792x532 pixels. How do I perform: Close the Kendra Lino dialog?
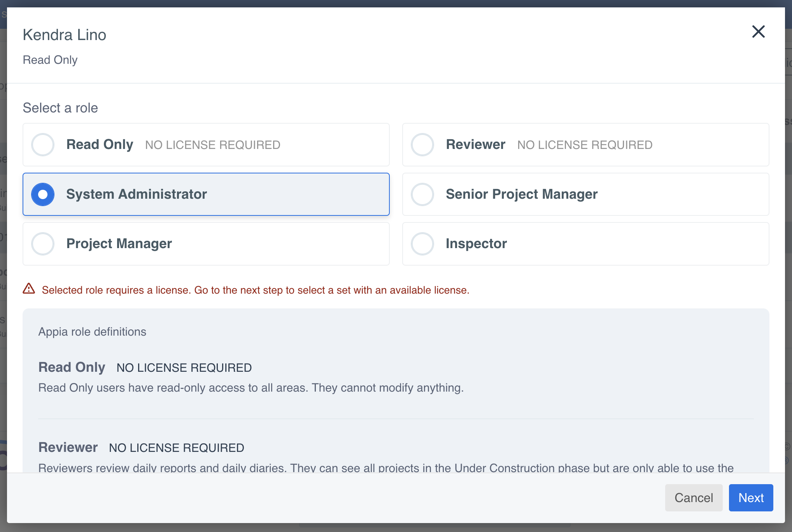coord(758,31)
